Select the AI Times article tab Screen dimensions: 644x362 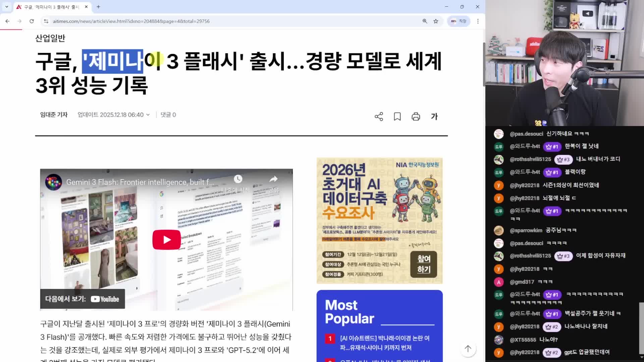coord(50,7)
